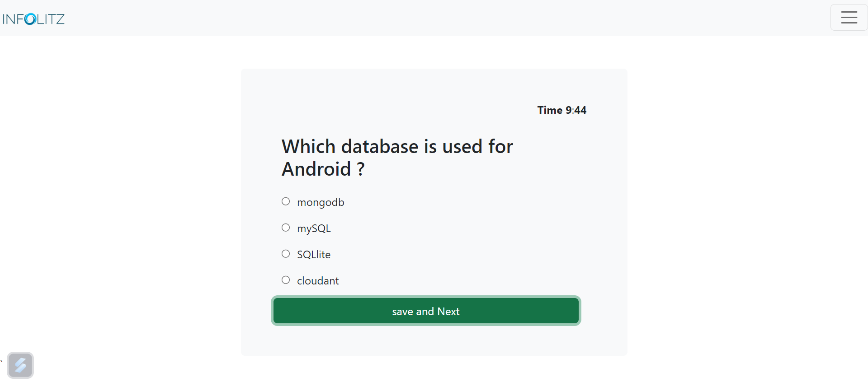Click the stray backtick character at bottom-left

[2, 361]
